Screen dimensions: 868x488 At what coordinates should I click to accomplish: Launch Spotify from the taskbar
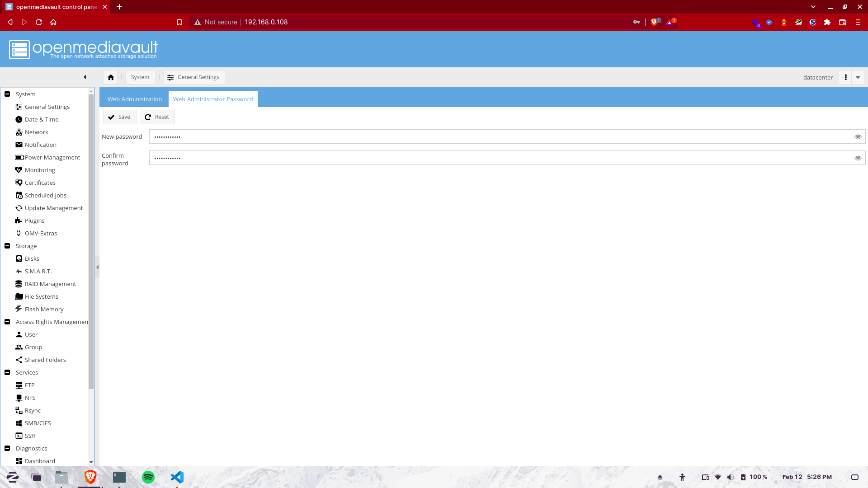point(148,477)
